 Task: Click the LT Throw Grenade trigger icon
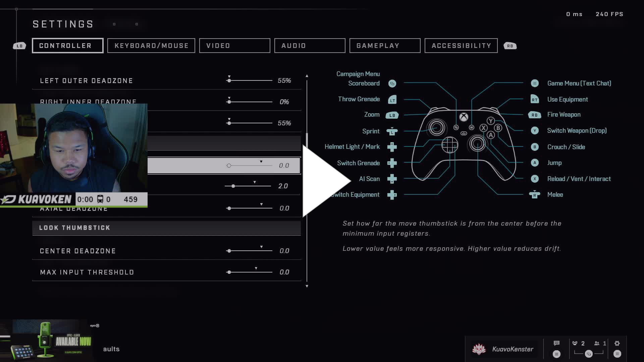point(392,100)
